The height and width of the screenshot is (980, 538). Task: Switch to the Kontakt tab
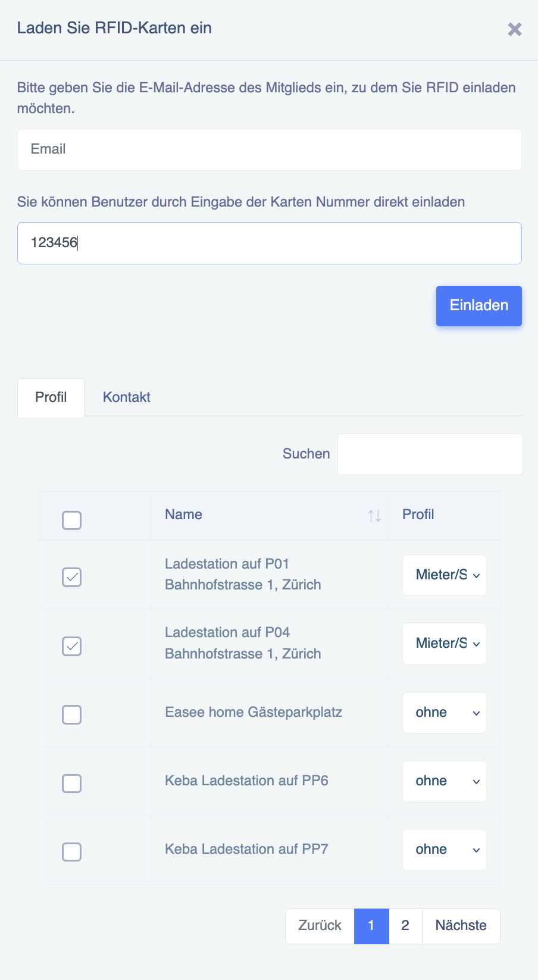point(127,397)
